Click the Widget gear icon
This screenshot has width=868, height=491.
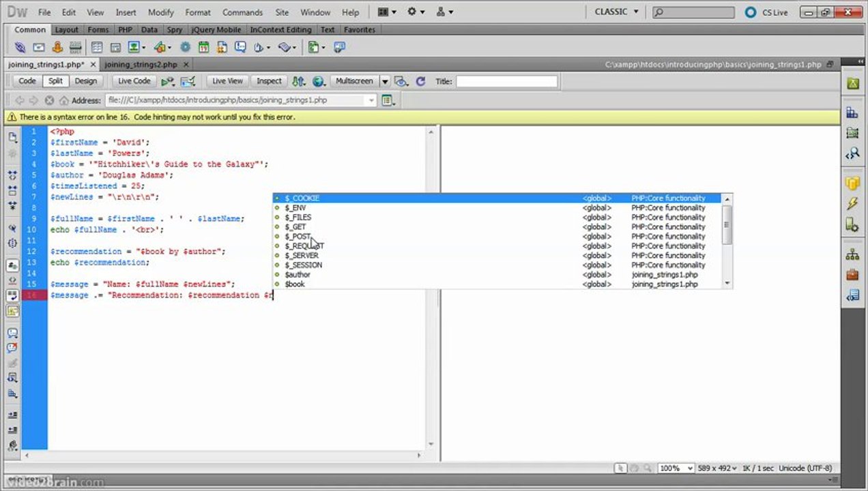coord(185,48)
